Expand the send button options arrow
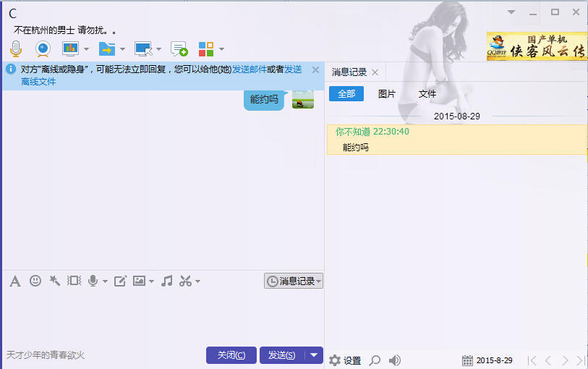The width and height of the screenshot is (588, 369). (313, 355)
